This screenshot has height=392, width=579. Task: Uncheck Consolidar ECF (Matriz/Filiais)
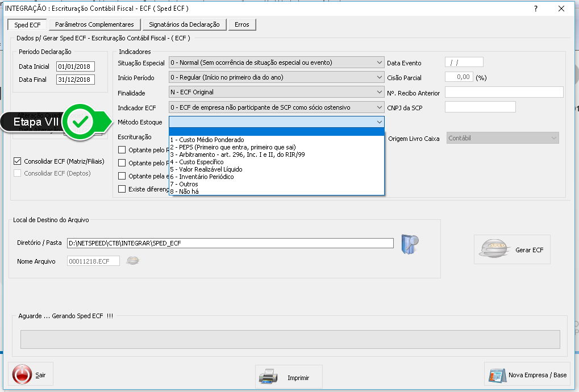(18, 161)
